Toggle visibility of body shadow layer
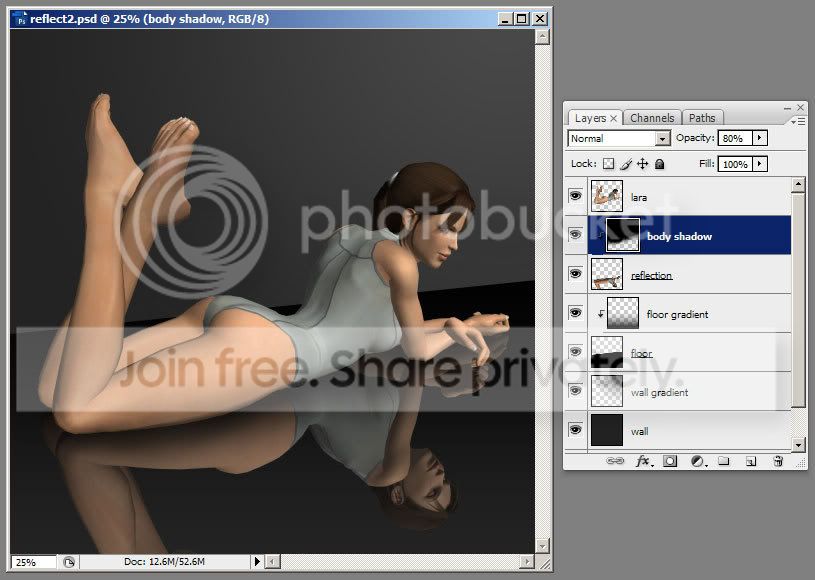Viewport: 815px width, 580px height. coord(575,235)
